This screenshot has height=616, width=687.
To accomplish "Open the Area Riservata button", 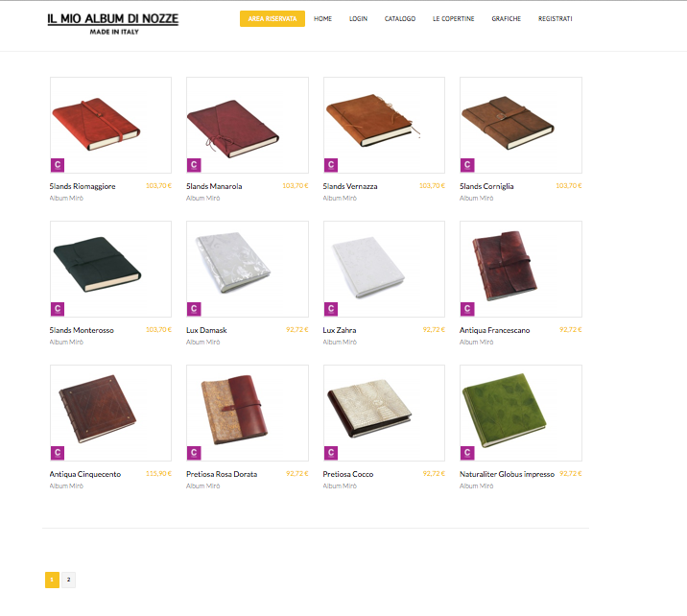I will (272, 19).
